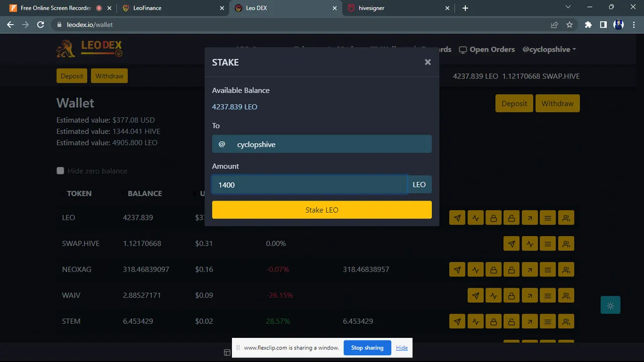The image size is (644, 362).
Task: Click the LeoDEX lion logo
Action: (x=89, y=49)
